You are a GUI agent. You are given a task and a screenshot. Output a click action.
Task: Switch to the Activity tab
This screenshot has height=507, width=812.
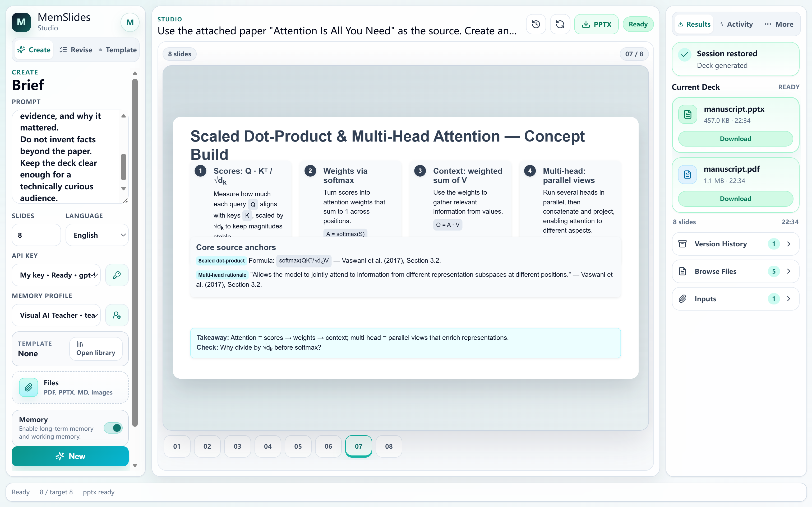coord(736,24)
